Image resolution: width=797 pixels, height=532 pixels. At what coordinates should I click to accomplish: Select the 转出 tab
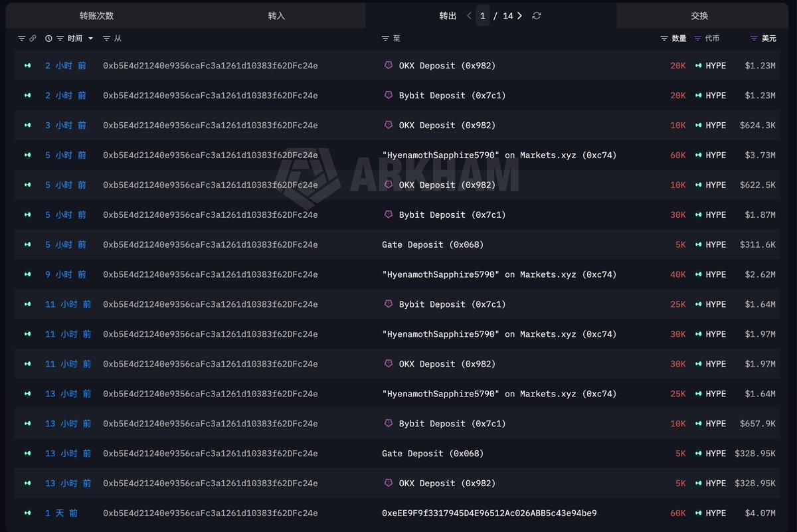point(448,16)
